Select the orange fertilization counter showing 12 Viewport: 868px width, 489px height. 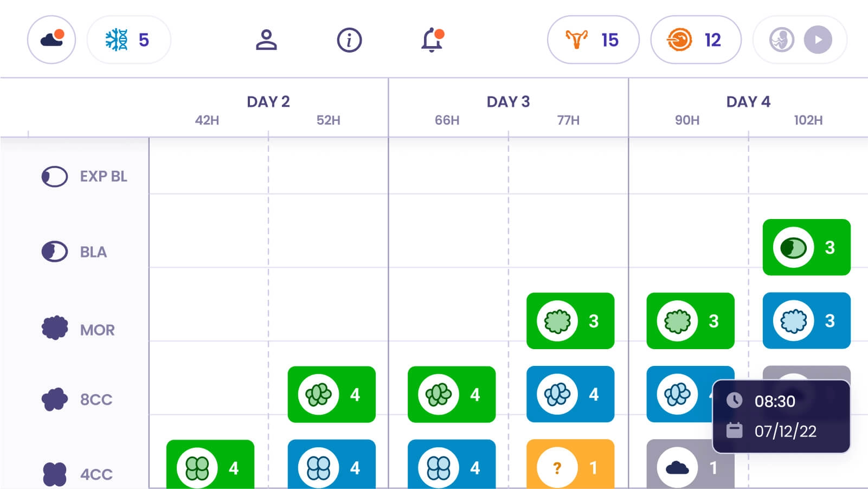point(696,40)
